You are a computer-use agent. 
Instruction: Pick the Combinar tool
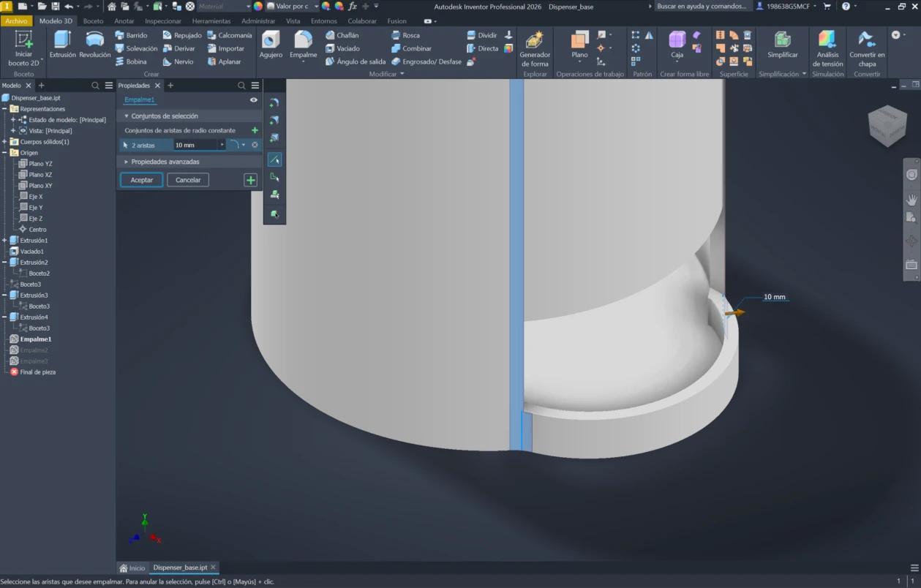coord(411,48)
